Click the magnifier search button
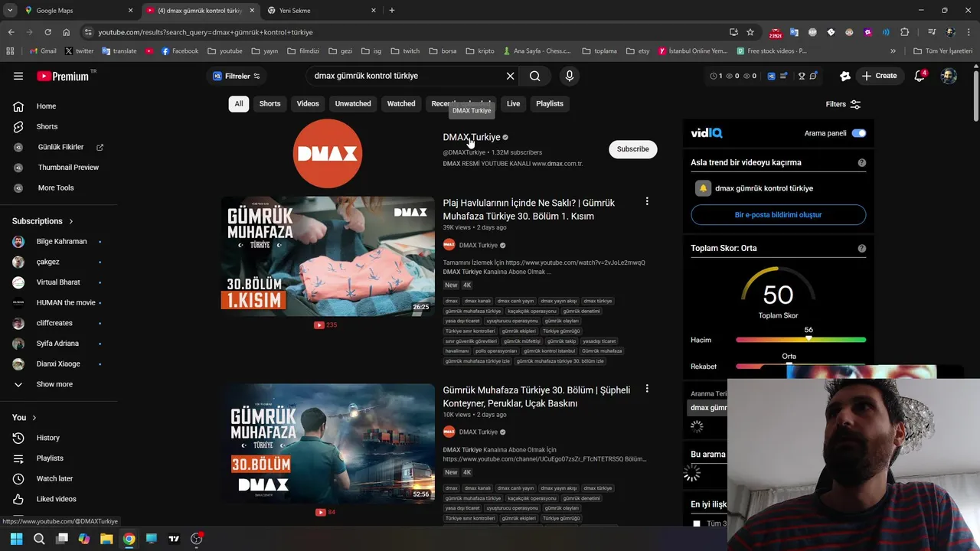The width and height of the screenshot is (980, 551). pos(535,76)
